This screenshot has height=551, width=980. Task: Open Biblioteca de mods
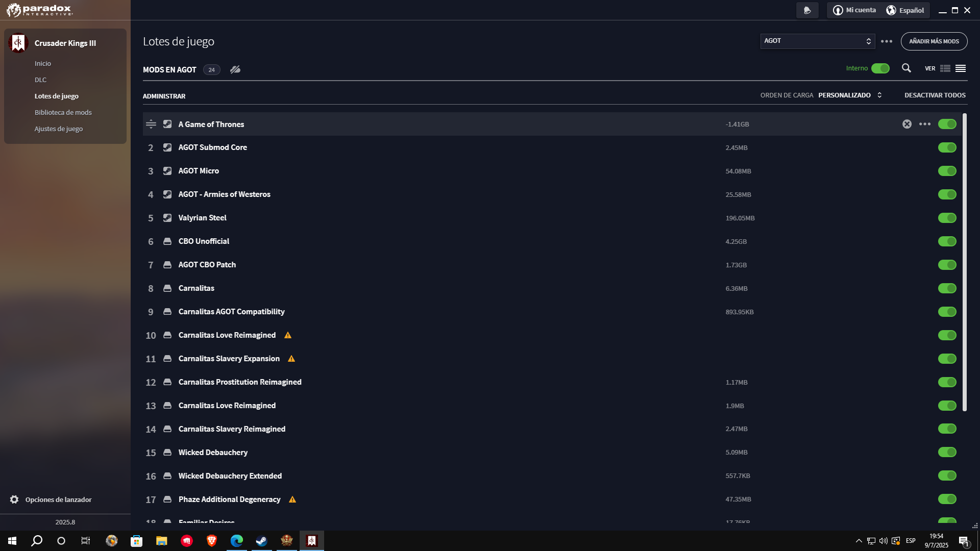[63, 113]
